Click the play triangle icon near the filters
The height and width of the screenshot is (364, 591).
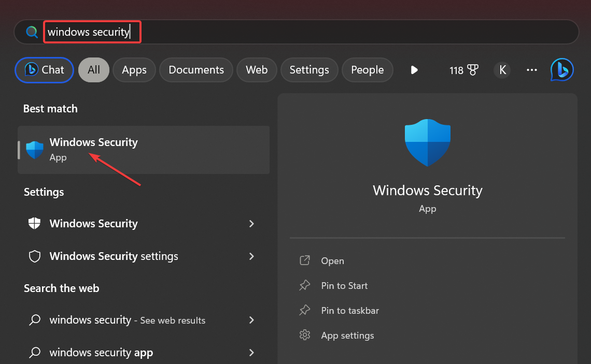414,70
